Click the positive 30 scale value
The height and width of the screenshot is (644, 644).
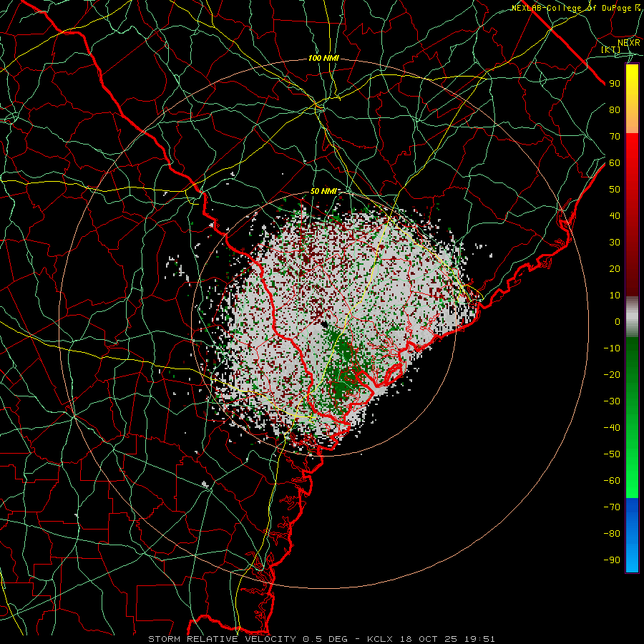click(615, 243)
